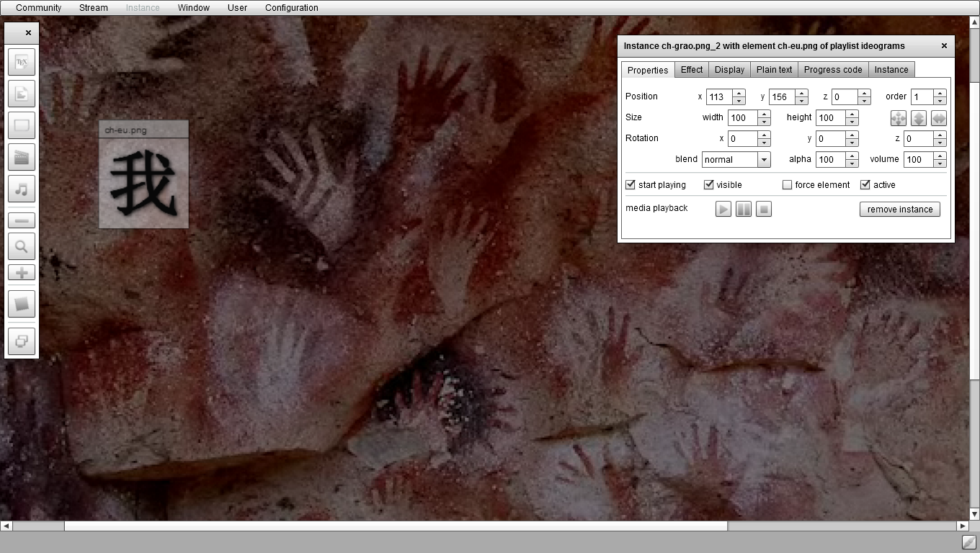Open the Stream menu
The height and width of the screenshot is (553, 980).
(x=94, y=8)
